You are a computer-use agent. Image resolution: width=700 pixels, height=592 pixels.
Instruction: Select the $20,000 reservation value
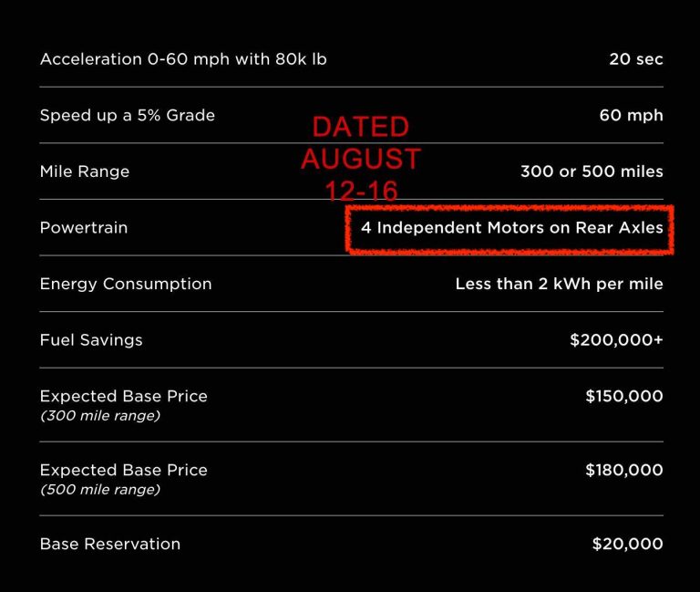(x=628, y=545)
